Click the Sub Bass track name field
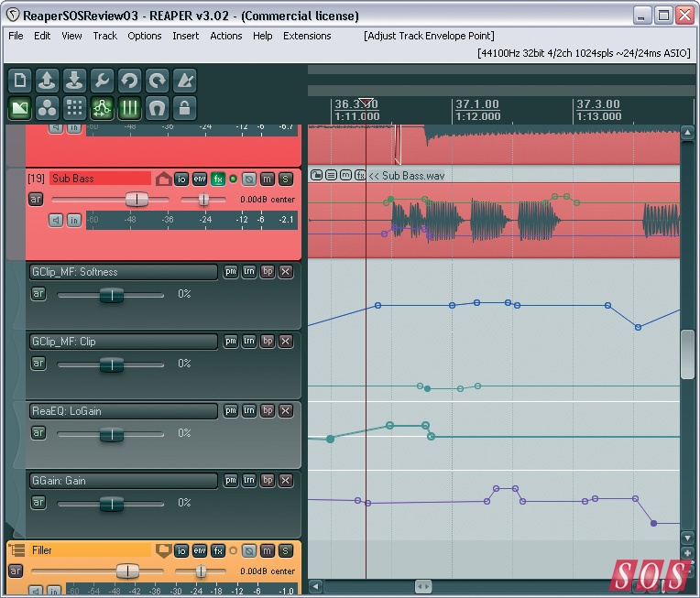 [x=100, y=179]
